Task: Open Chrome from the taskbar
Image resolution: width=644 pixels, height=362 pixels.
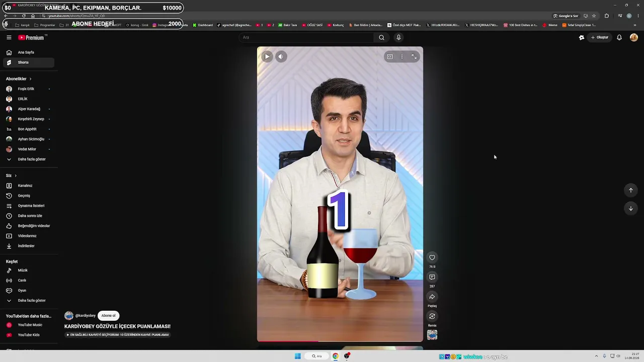Action: coord(335,356)
